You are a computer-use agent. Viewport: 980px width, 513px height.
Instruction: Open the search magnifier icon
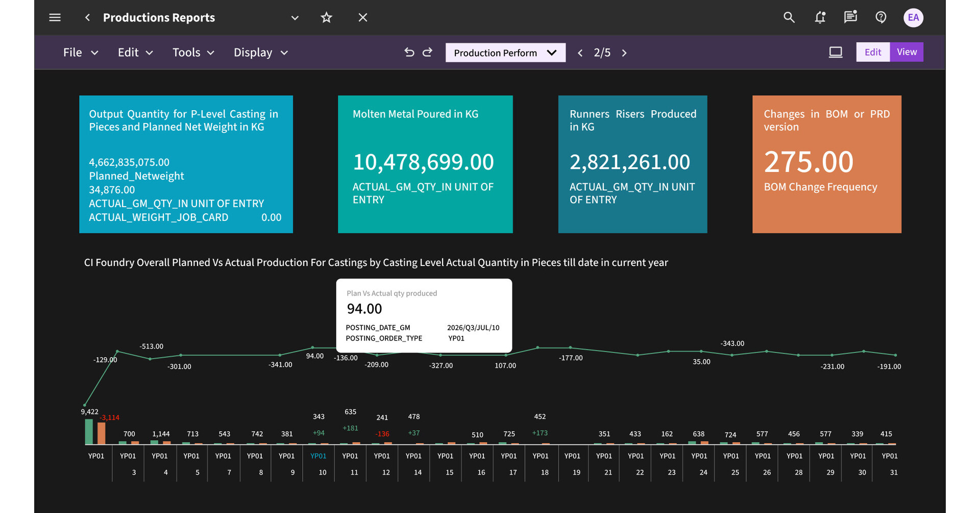click(789, 18)
